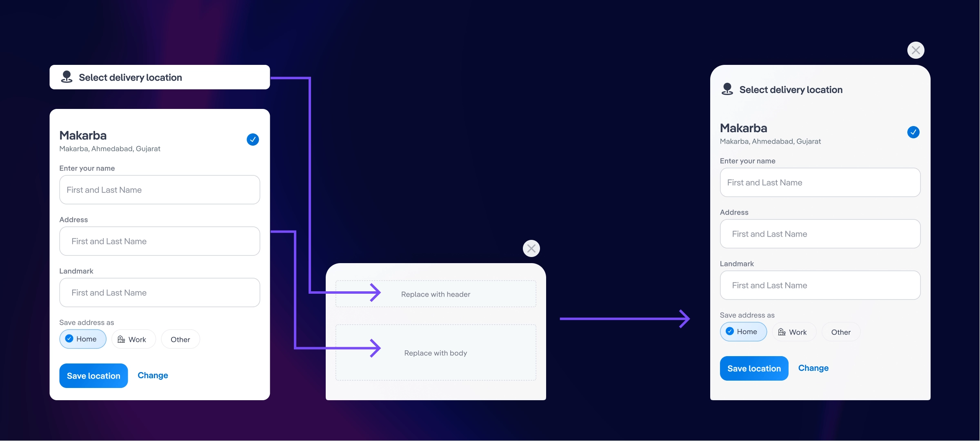
Task: Click the Change link on right modal
Action: click(x=814, y=368)
